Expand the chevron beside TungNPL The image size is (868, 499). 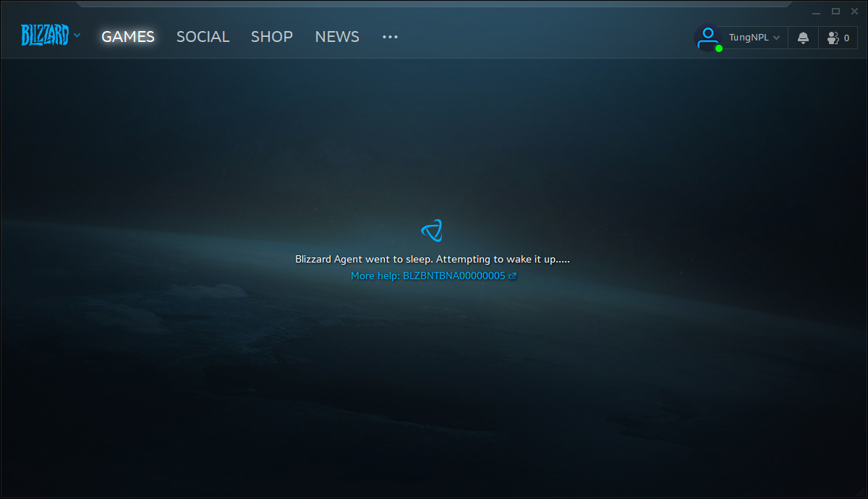[777, 38]
